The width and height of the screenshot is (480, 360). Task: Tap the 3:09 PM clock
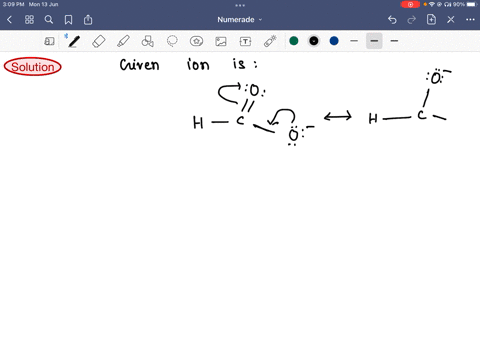tap(14, 4)
